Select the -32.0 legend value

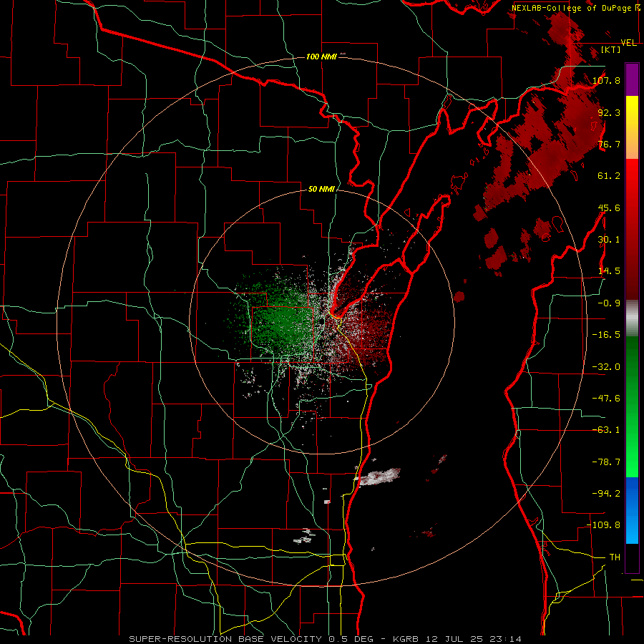(x=606, y=367)
